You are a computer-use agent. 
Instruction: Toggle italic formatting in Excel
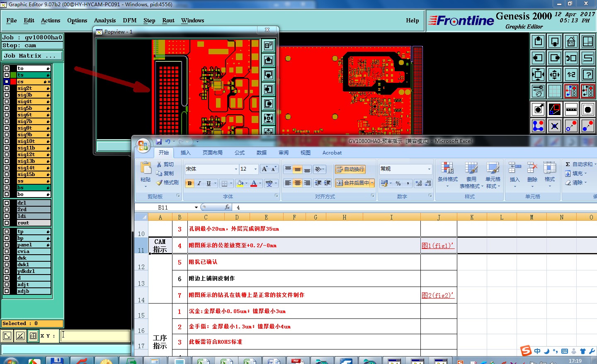(x=199, y=183)
